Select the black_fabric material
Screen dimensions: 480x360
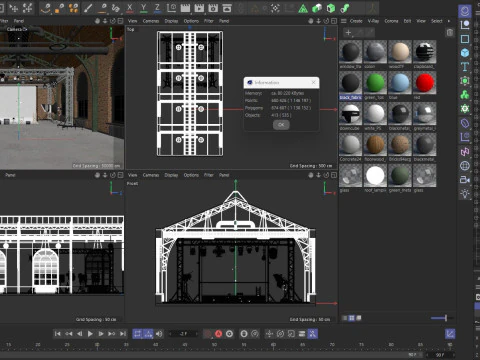pos(350,85)
